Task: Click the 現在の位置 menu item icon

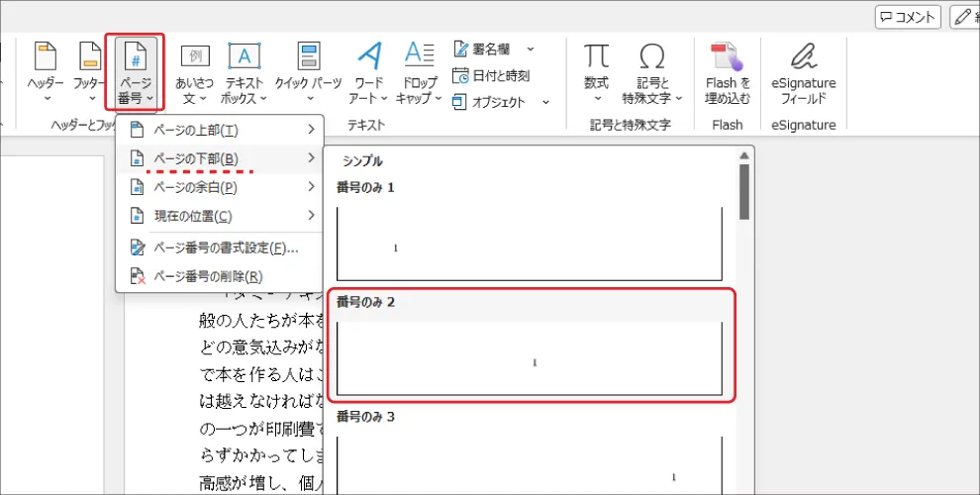Action: (x=137, y=216)
